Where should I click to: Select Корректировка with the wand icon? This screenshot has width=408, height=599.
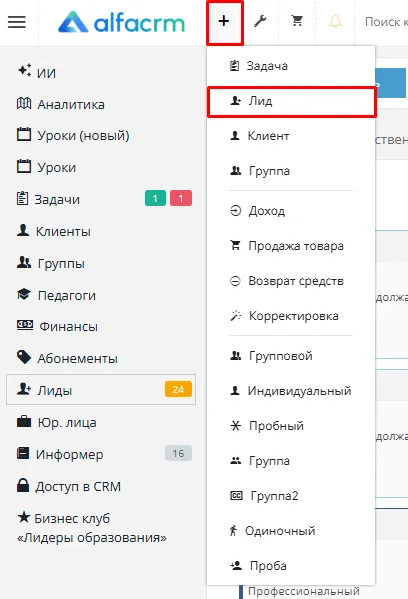point(291,316)
